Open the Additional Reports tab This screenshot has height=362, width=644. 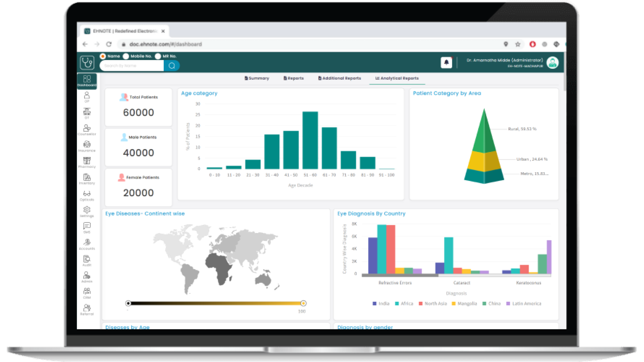coord(339,78)
